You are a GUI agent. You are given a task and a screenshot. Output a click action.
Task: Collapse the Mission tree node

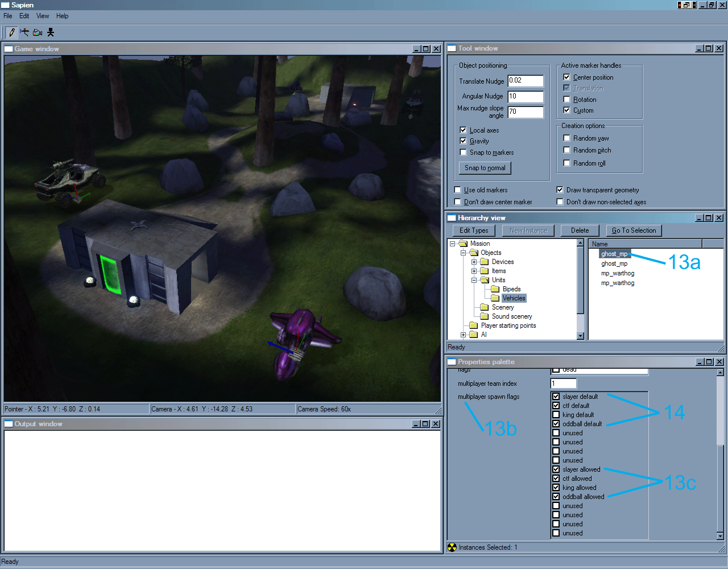453,244
